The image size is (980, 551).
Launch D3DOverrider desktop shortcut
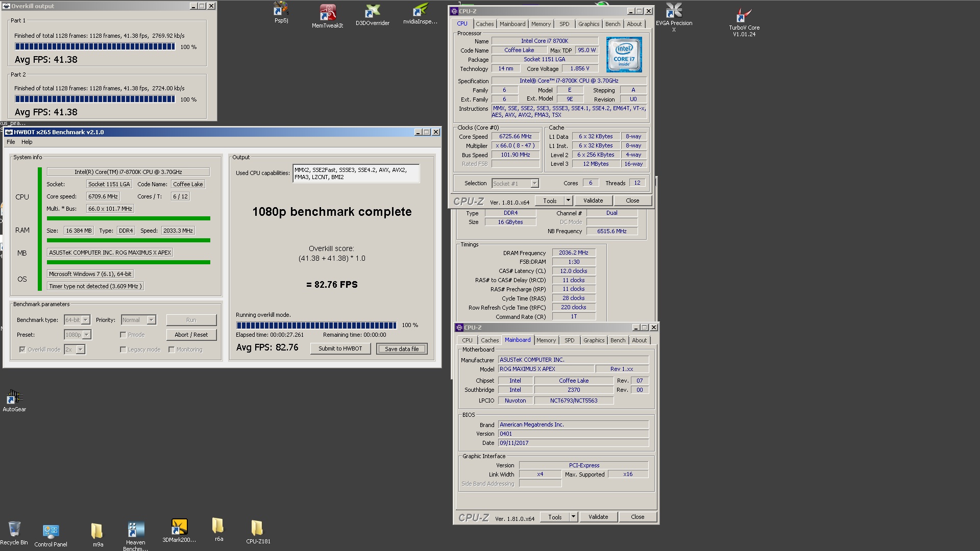[373, 14]
